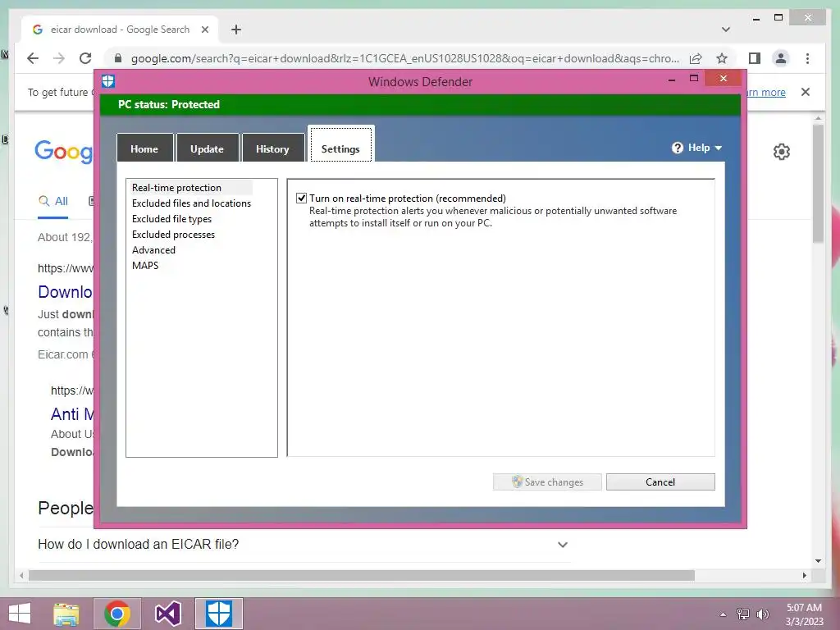Open File Explorer from taskbar
The width and height of the screenshot is (840, 630).
coord(66,614)
